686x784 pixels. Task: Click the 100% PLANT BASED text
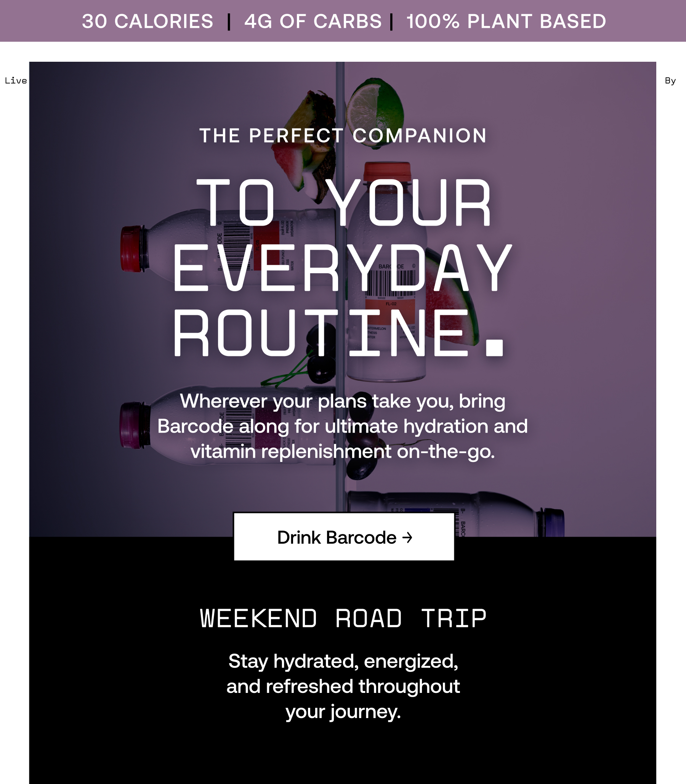(506, 21)
